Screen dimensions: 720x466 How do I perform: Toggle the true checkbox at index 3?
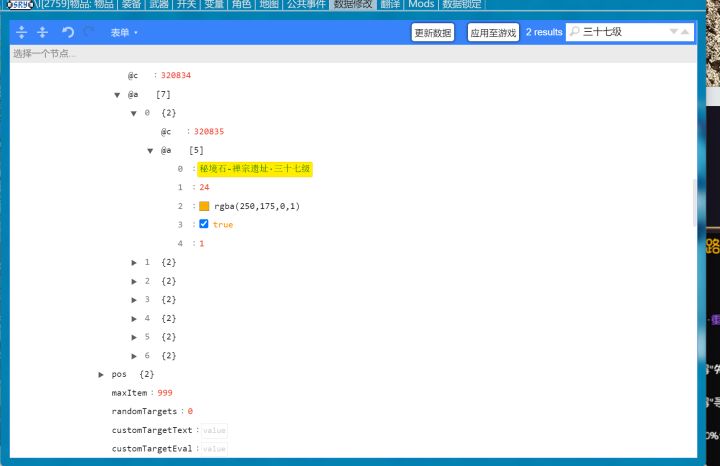click(204, 224)
